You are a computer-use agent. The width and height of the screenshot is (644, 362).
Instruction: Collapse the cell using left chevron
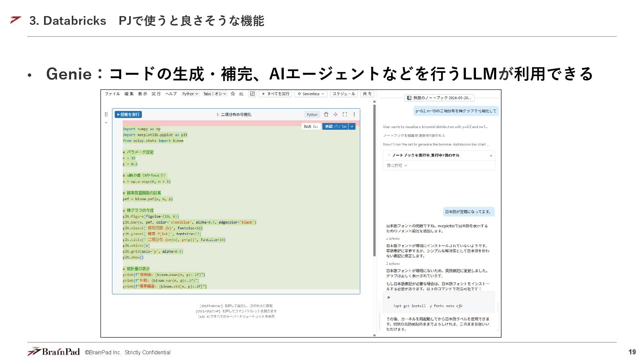[106, 123]
